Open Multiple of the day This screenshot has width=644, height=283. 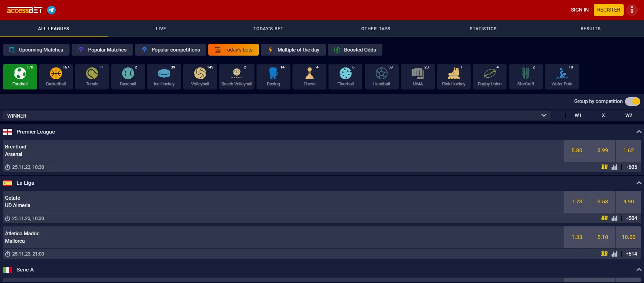(x=293, y=50)
